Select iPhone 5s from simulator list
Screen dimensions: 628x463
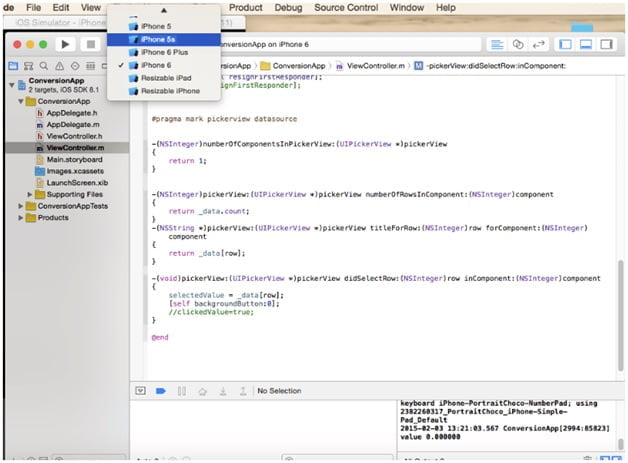click(159, 39)
